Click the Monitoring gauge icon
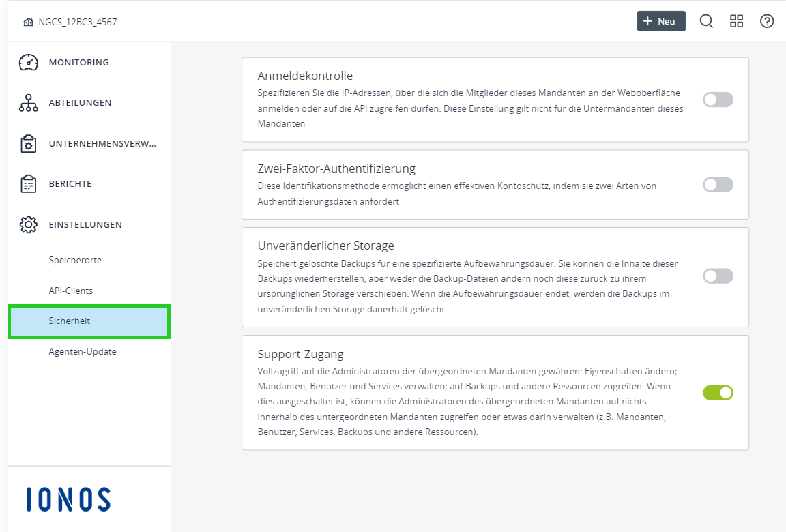 pos(29,62)
